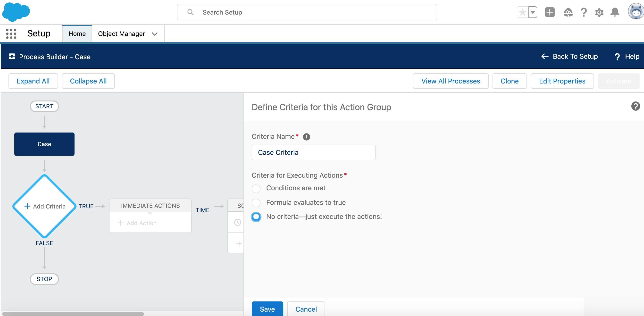Screen dimensions: 644x316
Task: Select Conditions are met radio option
Action: (256, 189)
